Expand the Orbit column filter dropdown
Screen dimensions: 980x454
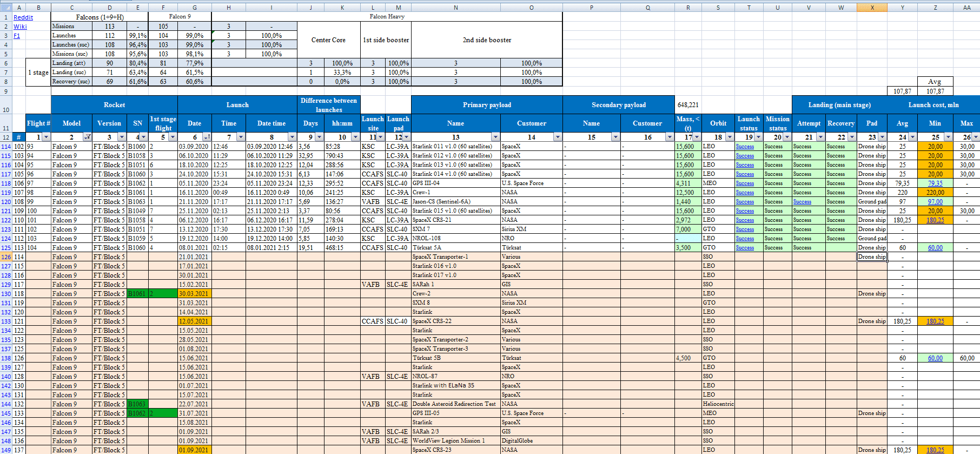(x=729, y=137)
